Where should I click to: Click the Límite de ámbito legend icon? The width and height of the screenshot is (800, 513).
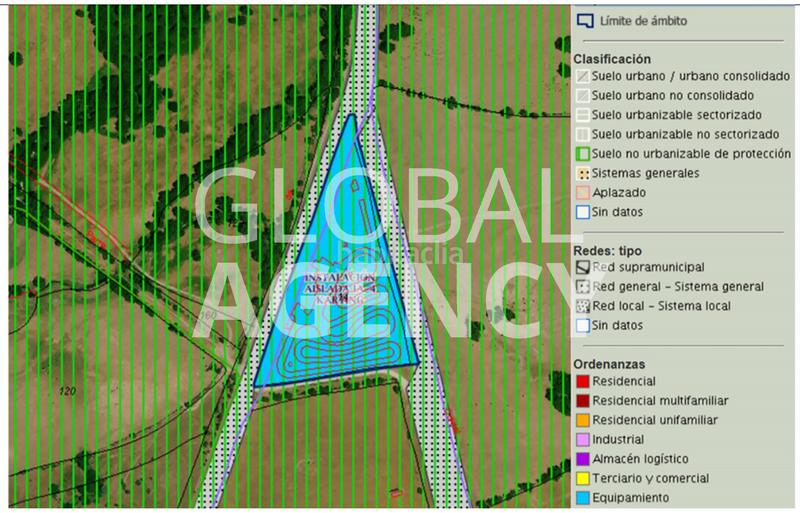tap(585, 20)
